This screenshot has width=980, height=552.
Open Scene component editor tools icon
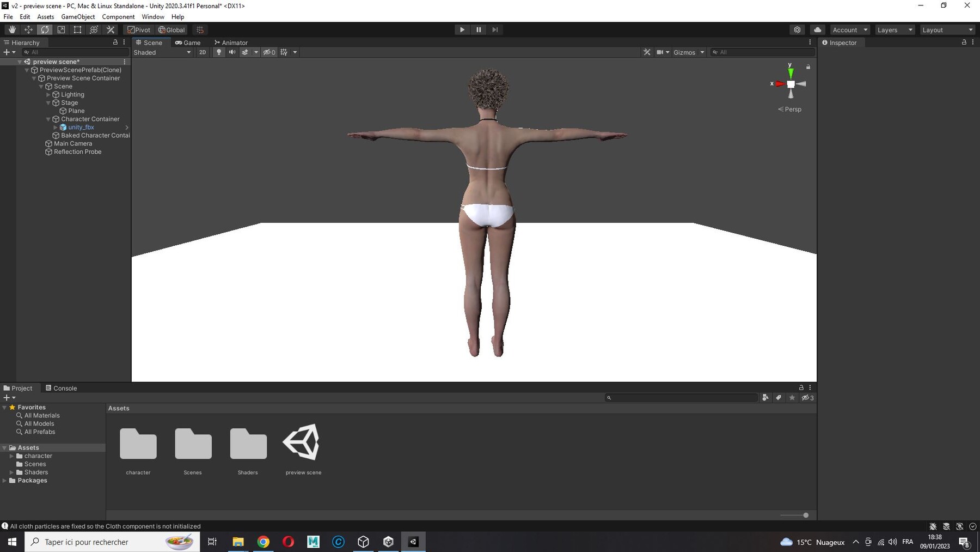(x=647, y=52)
